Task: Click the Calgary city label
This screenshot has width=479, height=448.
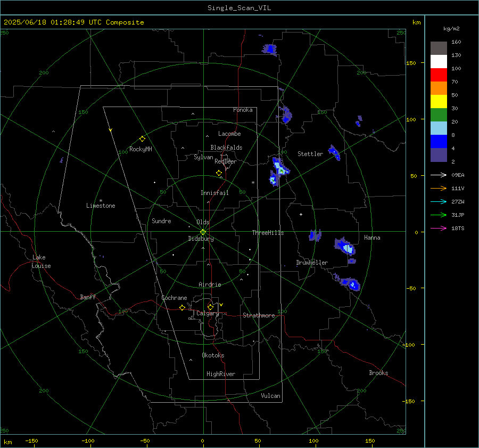Action: pos(208,313)
